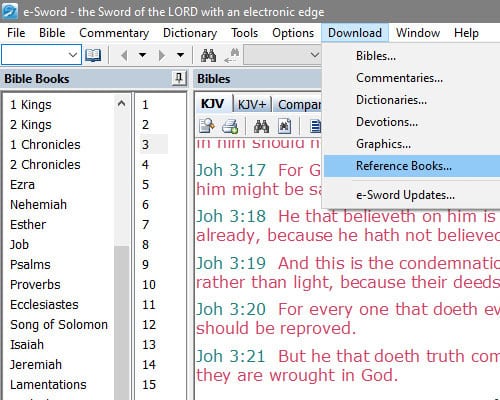The height and width of the screenshot is (400, 500).
Task: Click the search-previous binoculars arrow icon
Action: pyautogui.click(x=232, y=55)
